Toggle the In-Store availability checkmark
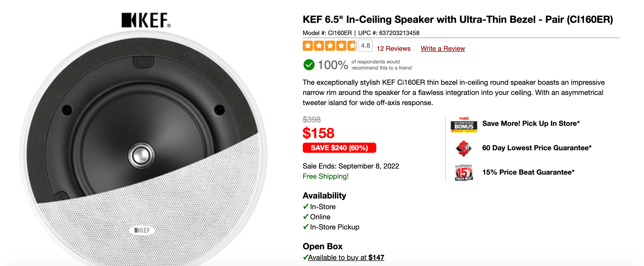 pos(306,207)
